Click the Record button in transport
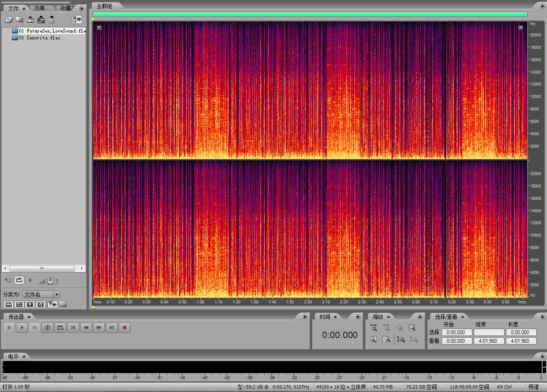This screenshot has width=547, height=392. click(125, 328)
